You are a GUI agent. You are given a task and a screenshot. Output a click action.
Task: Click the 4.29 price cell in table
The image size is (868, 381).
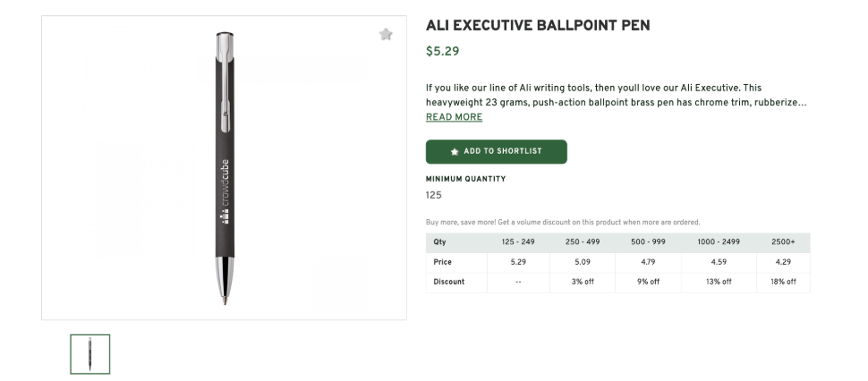pos(783,262)
